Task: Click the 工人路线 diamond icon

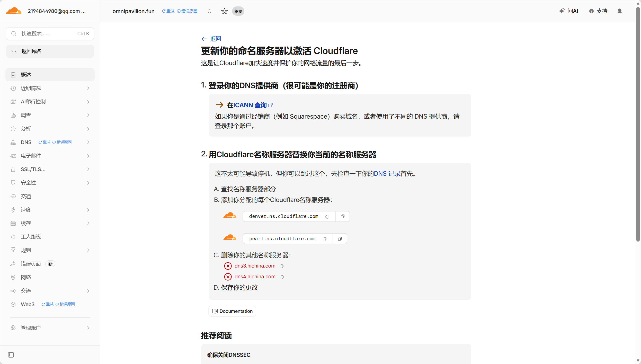Action: pyautogui.click(x=13, y=237)
